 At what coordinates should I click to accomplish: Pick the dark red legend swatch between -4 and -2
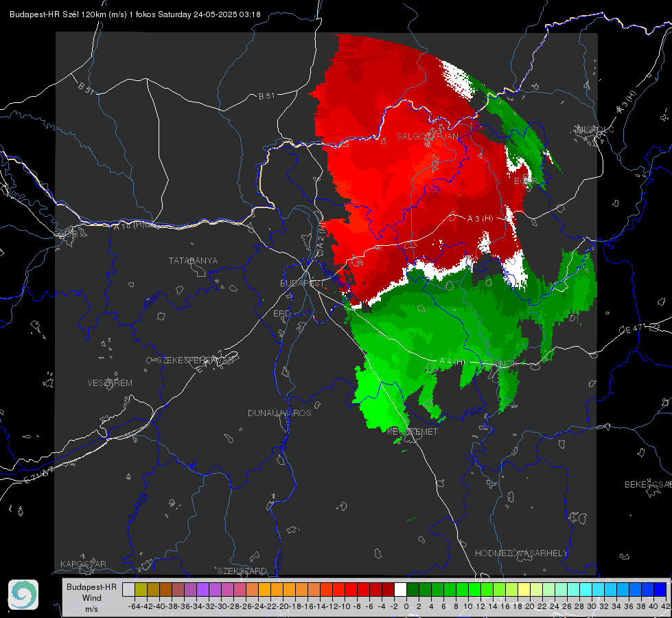(x=388, y=589)
